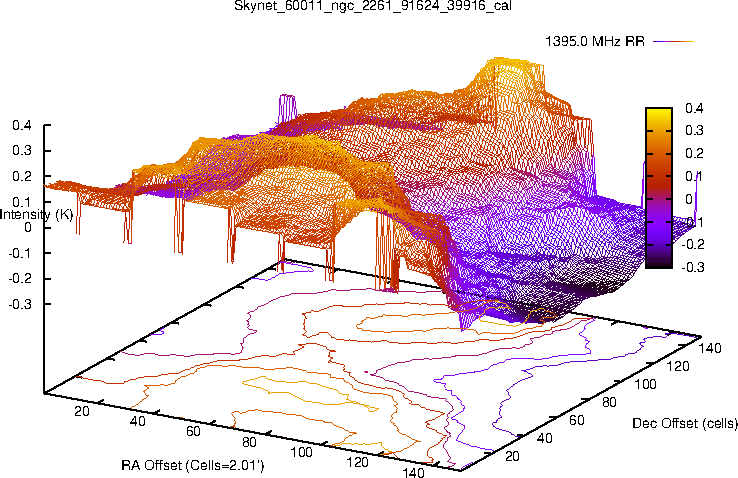738x478 pixels.
Task: Click the plot title Skynet_60011_ngc_2261_91624_39916_cal
Action: click(x=373, y=6)
